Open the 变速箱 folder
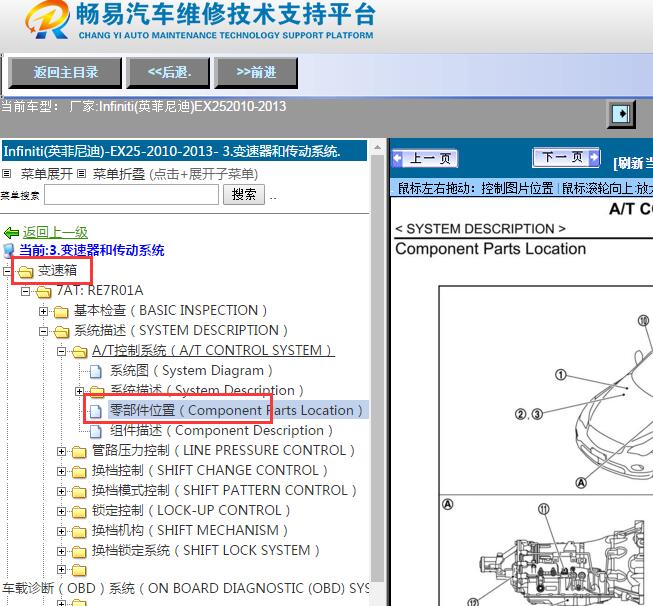The image size is (653, 606). tap(57, 271)
